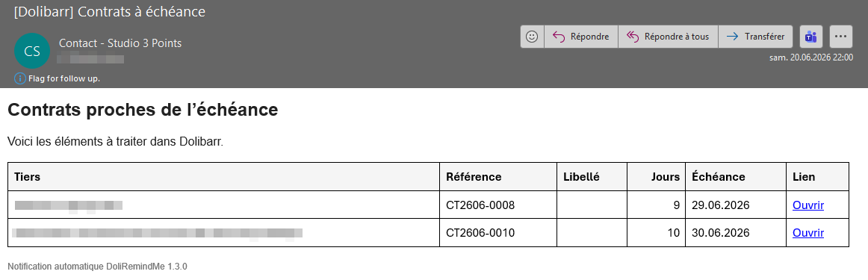The height and width of the screenshot is (280, 868).
Task: Click Répondre à tous button
Action: coord(668,37)
